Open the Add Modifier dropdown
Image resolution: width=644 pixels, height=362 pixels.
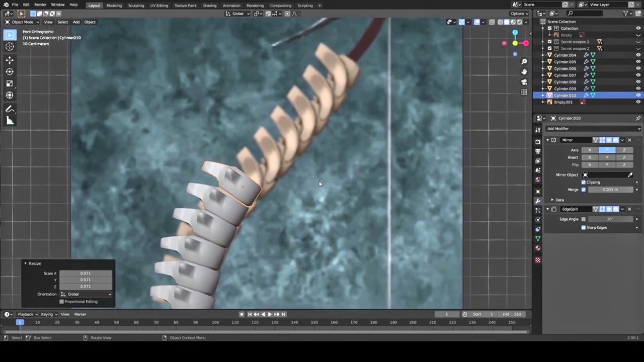pyautogui.click(x=593, y=129)
